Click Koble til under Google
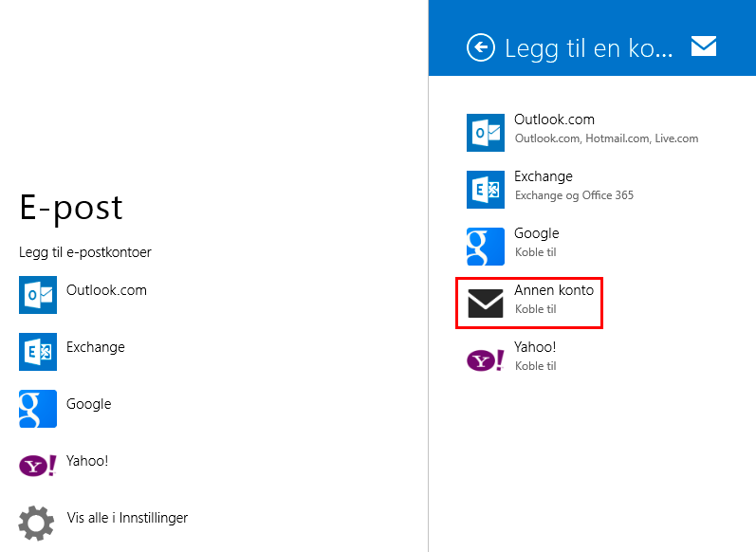 (536, 252)
